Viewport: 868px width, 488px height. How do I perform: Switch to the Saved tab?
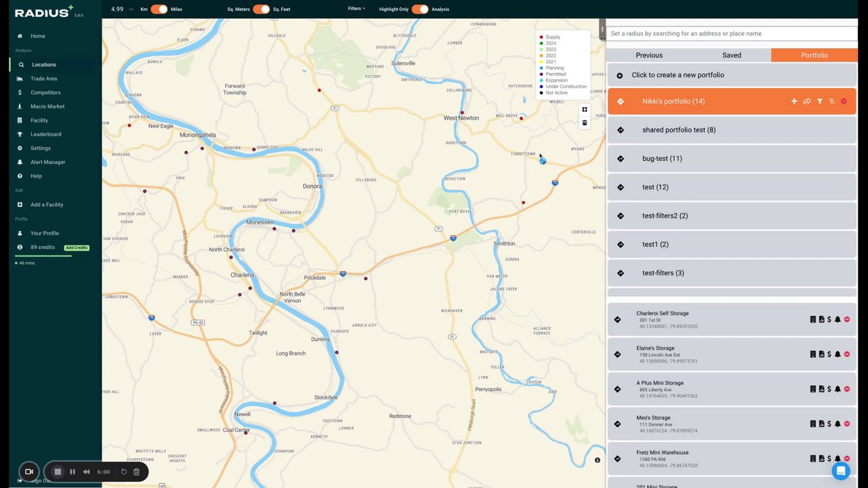point(732,55)
